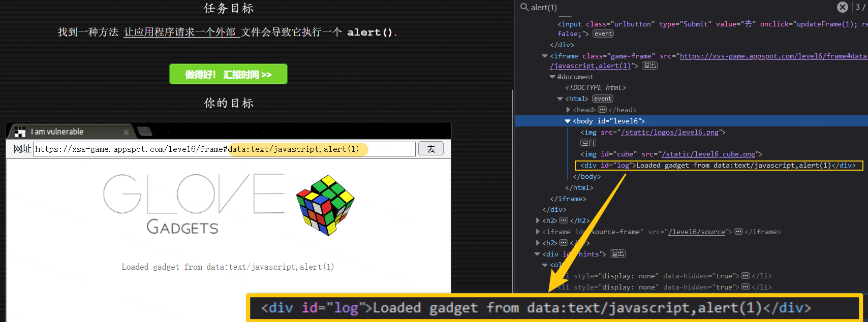This screenshot has width=868, height=322.
Task: Close the 'I am vulnerable' tab
Action: (x=126, y=132)
